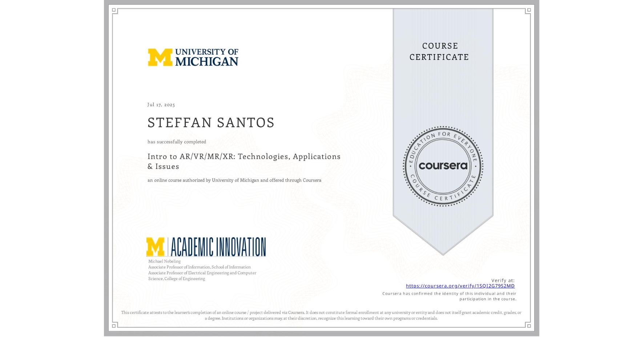Image resolution: width=644 pixels, height=337 pixels.
Task: Click 'Coursera has confirmed the identity' text
Action: click(449, 296)
